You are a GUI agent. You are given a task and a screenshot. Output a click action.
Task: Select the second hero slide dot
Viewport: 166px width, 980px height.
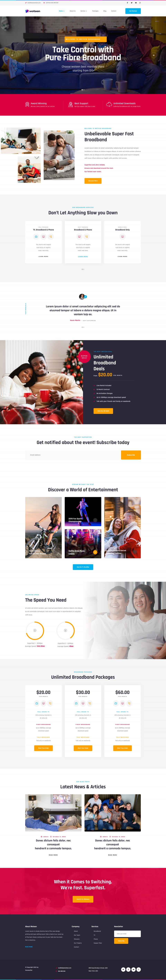pos(84,90)
